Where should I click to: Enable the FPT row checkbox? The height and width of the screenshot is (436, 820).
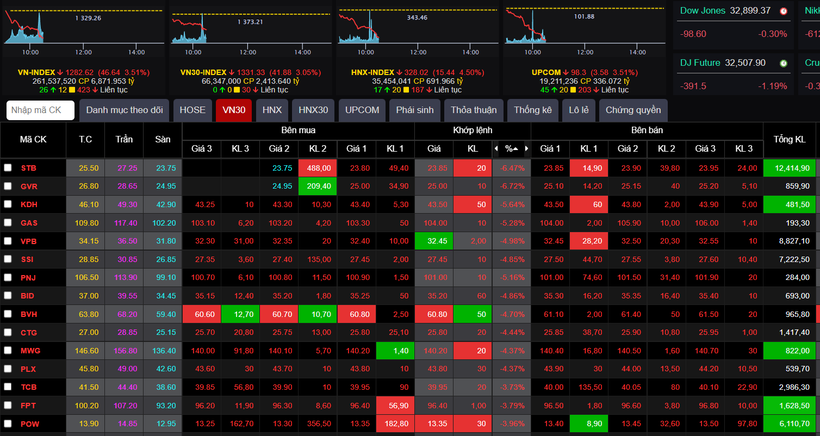point(8,406)
